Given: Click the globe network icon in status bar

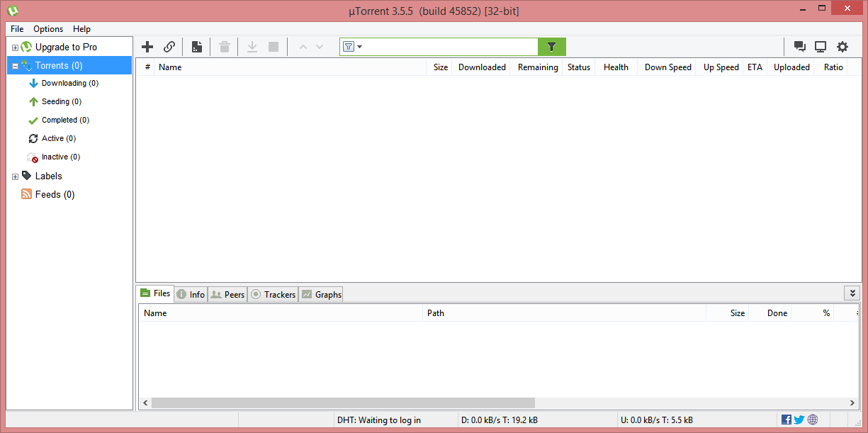Looking at the screenshot, I should [x=812, y=420].
